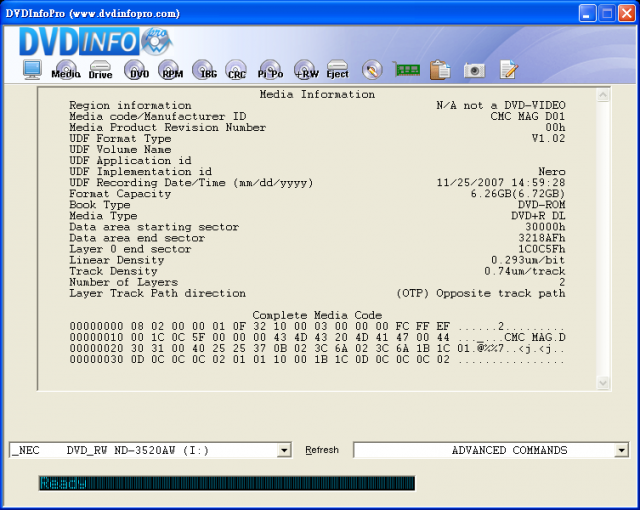Viewport: 640px width, 510px height.
Task: Click the 'Number of Layers' label
Action: click(123, 282)
